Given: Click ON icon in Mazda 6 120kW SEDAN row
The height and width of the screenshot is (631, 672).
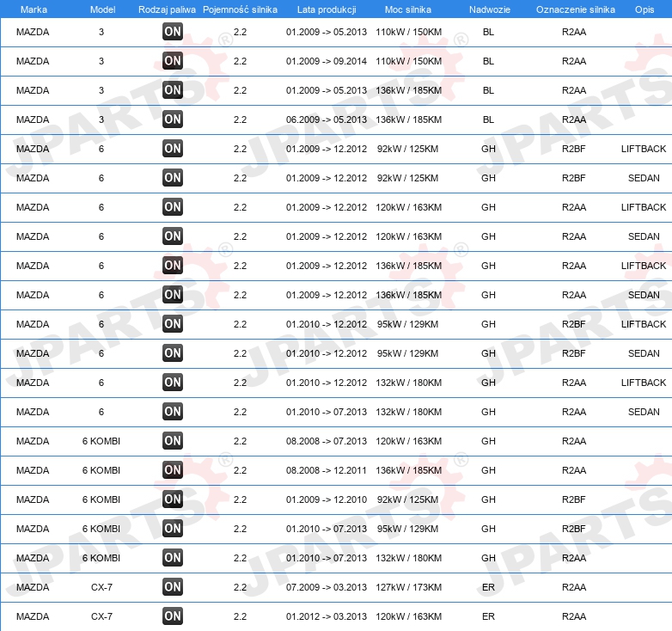Looking at the screenshot, I should pyautogui.click(x=173, y=236).
